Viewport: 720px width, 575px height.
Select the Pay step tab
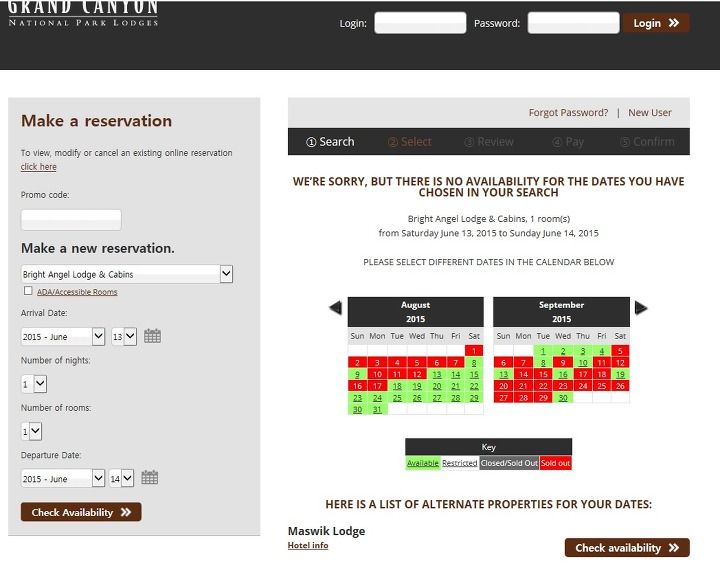click(568, 142)
